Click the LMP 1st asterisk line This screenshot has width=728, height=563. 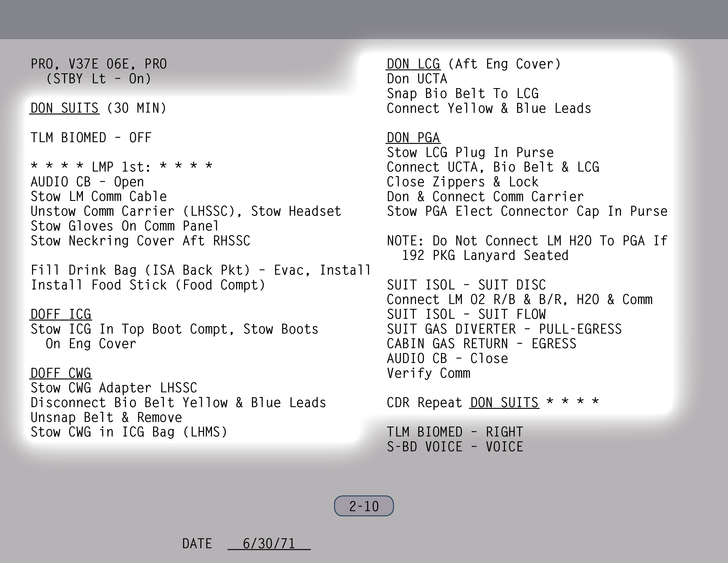121,166
